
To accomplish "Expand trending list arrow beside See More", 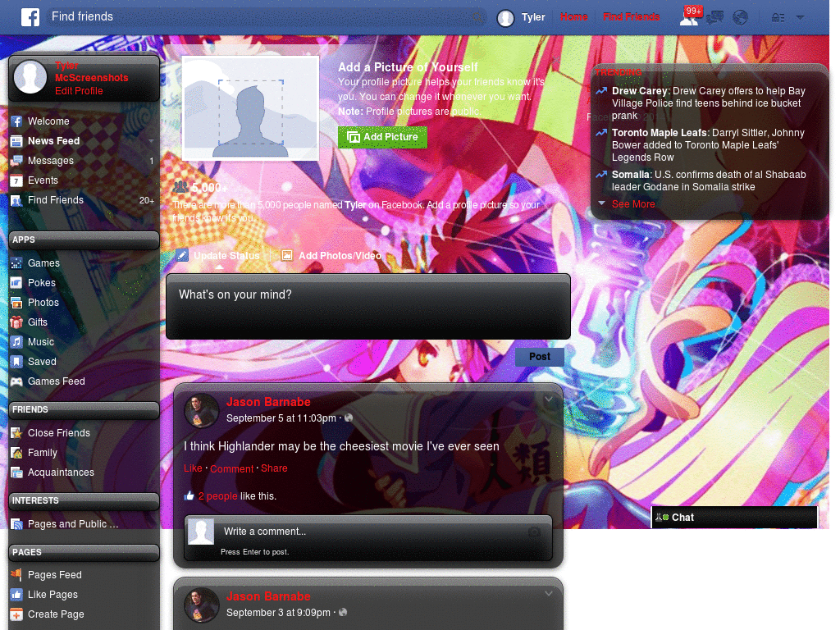I will click(x=601, y=203).
